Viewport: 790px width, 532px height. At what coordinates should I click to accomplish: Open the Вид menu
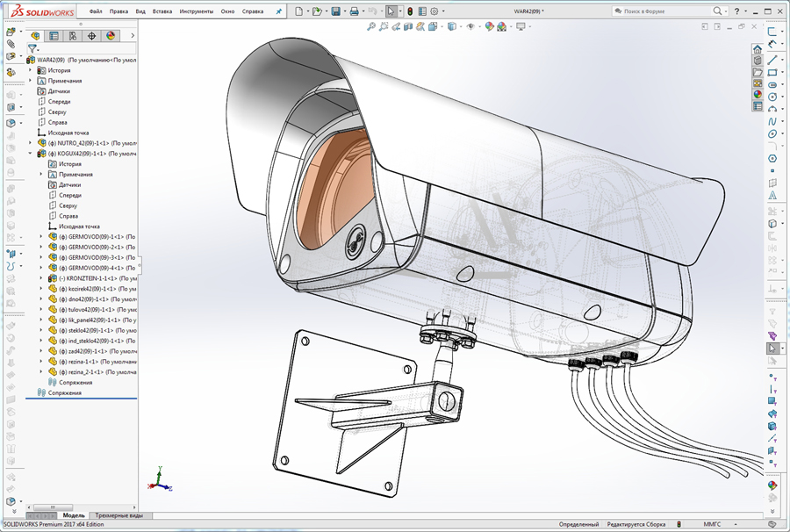pyautogui.click(x=140, y=11)
